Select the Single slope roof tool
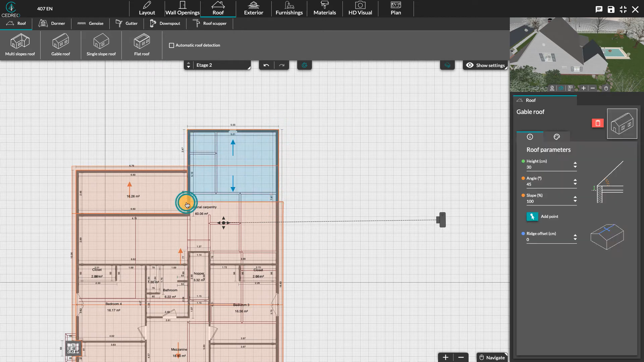644x362 pixels. click(x=101, y=45)
